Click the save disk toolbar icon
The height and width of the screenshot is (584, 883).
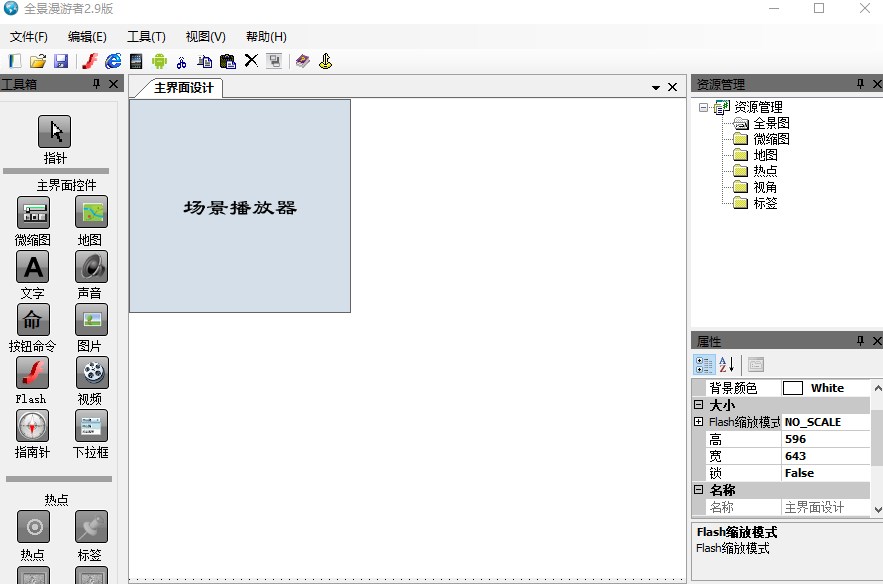pyautogui.click(x=61, y=61)
